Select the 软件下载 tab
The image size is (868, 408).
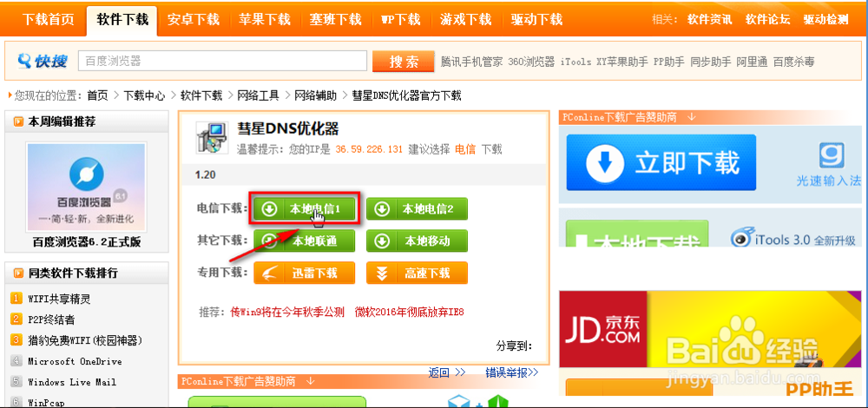122,21
